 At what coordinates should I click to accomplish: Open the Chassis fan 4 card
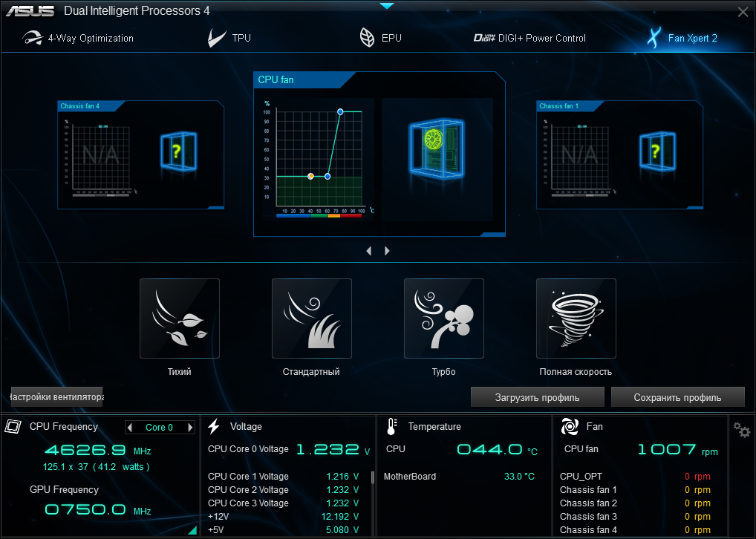pos(140,154)
